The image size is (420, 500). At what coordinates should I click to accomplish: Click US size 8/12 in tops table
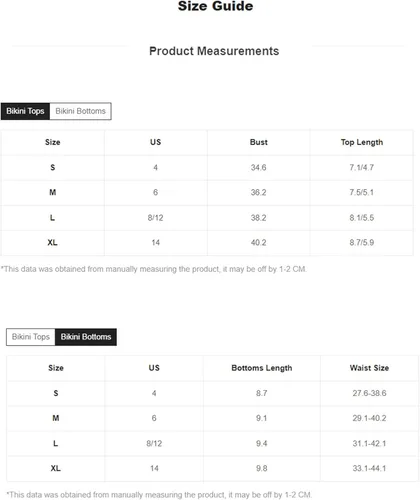[156, 218]
